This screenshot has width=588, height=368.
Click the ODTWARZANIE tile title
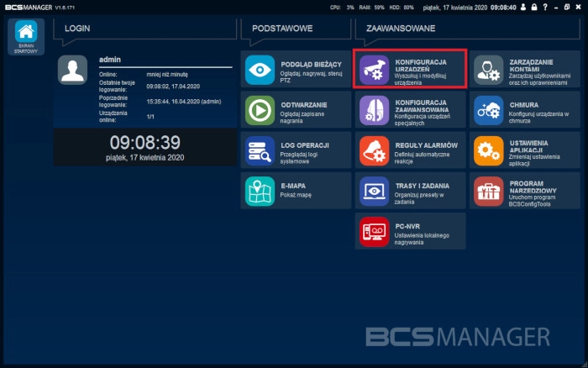pos(304,105)
